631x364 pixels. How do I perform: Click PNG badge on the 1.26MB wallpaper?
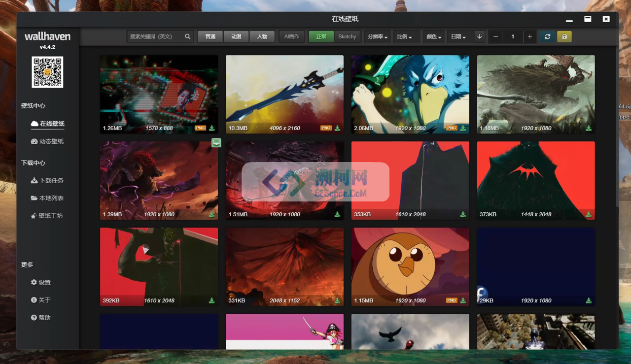(x=200, y=128)
